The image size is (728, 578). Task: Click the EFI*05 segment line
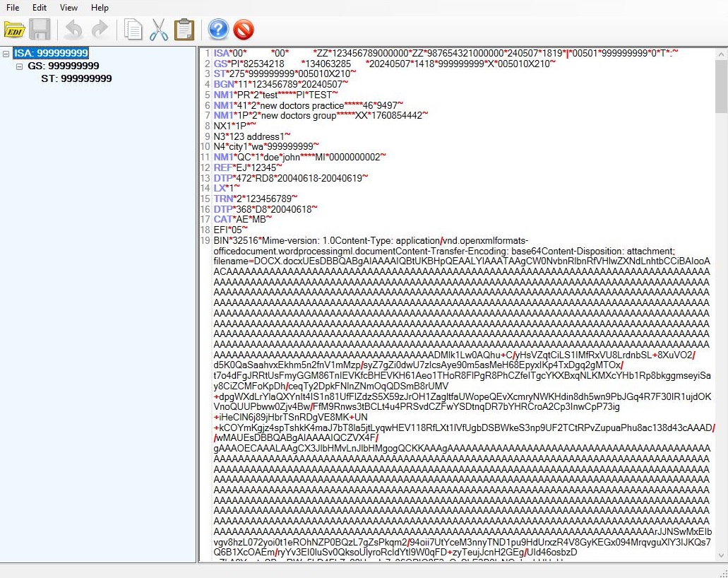tap(230, 230)
